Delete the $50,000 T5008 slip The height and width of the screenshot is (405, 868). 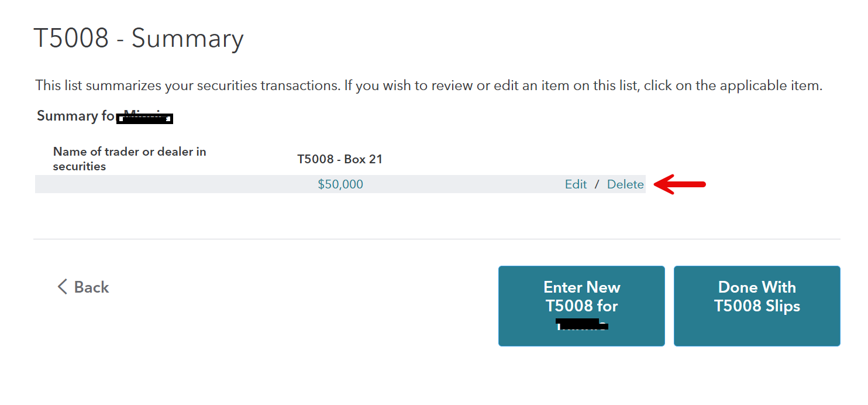(x=625, y=184)
